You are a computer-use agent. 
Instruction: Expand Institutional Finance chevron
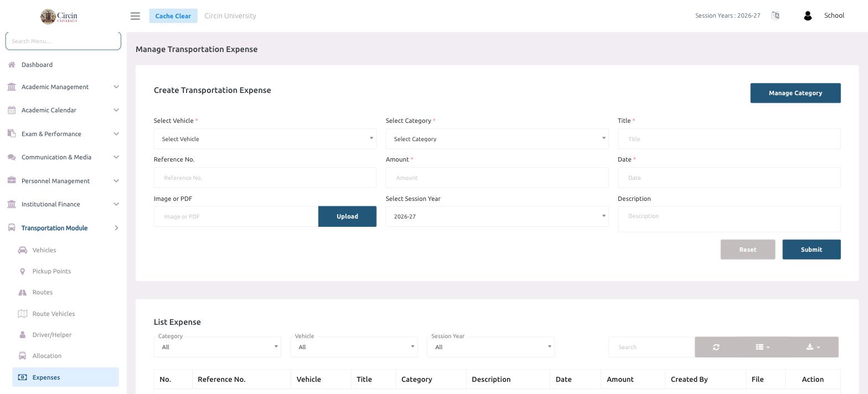116,204
